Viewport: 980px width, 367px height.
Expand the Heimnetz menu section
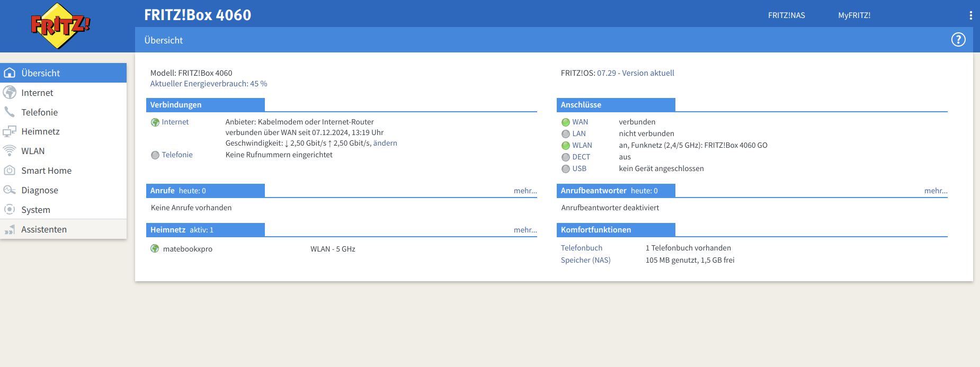click(x=40, y=131)
